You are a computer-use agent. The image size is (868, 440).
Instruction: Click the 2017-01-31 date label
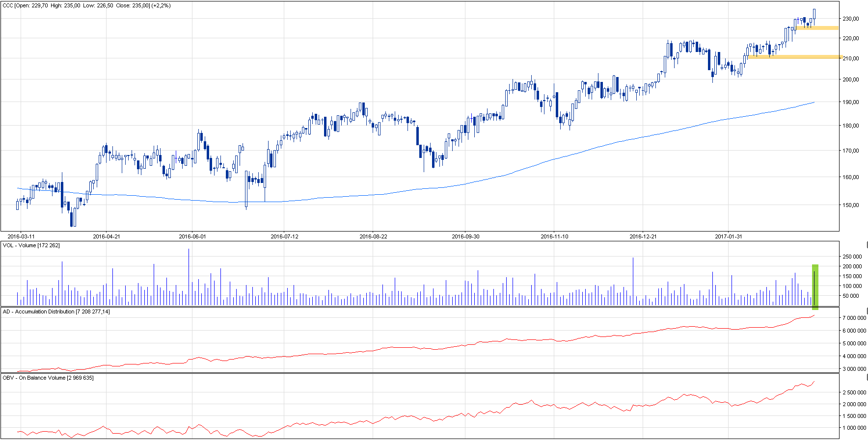[729, 236]
